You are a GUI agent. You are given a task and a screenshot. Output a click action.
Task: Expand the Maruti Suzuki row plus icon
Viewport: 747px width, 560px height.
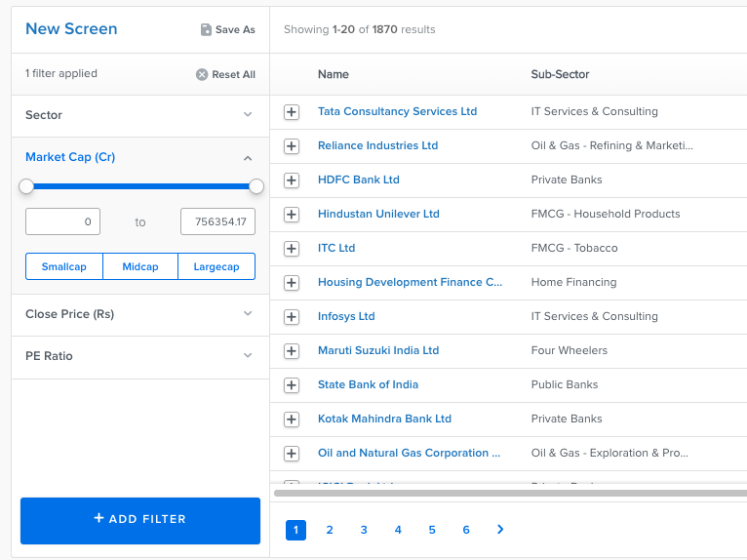point(292,351)
